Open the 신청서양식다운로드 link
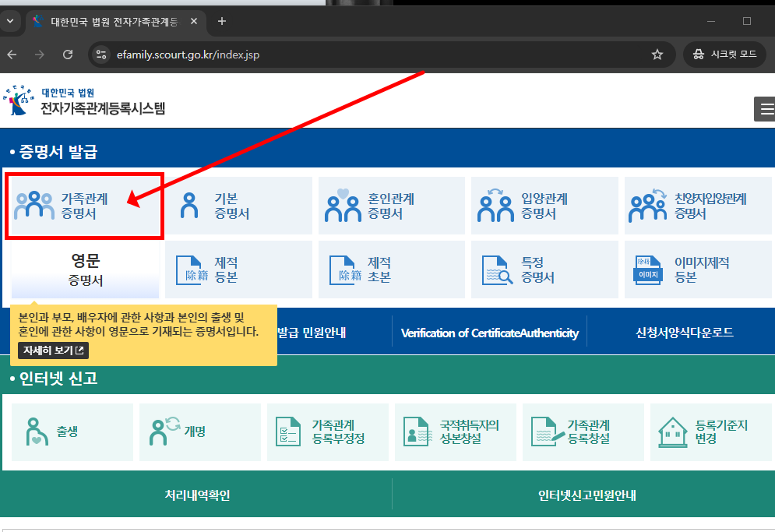 pos(684,333)
